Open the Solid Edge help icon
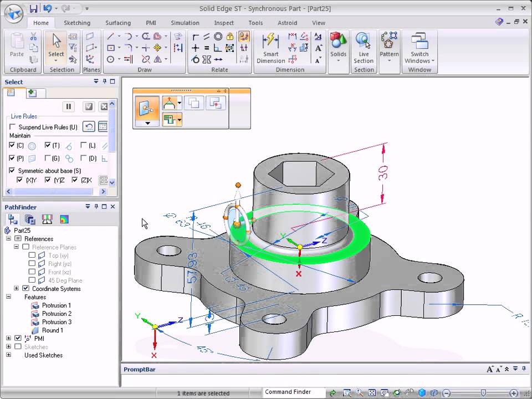The image size is (532, 399). click(x=499, y=22)
